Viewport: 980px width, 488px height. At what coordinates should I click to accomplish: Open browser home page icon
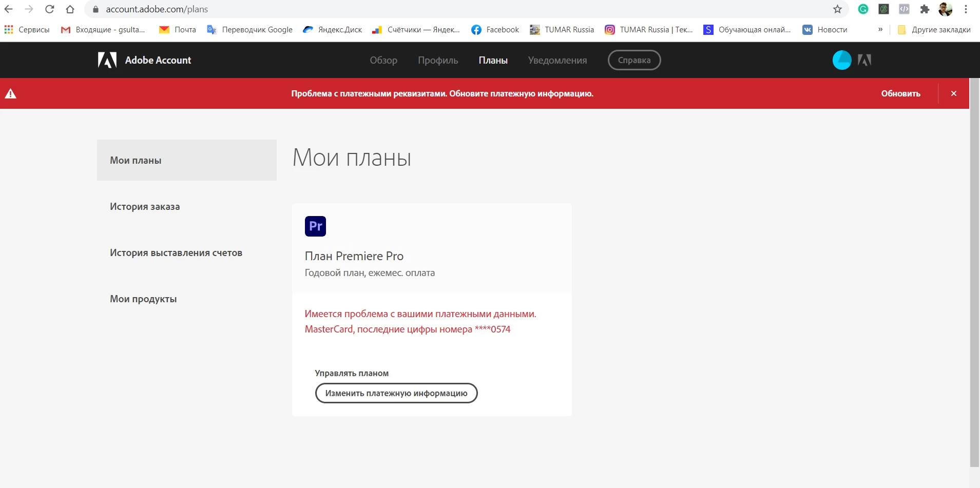pos(70,9)
